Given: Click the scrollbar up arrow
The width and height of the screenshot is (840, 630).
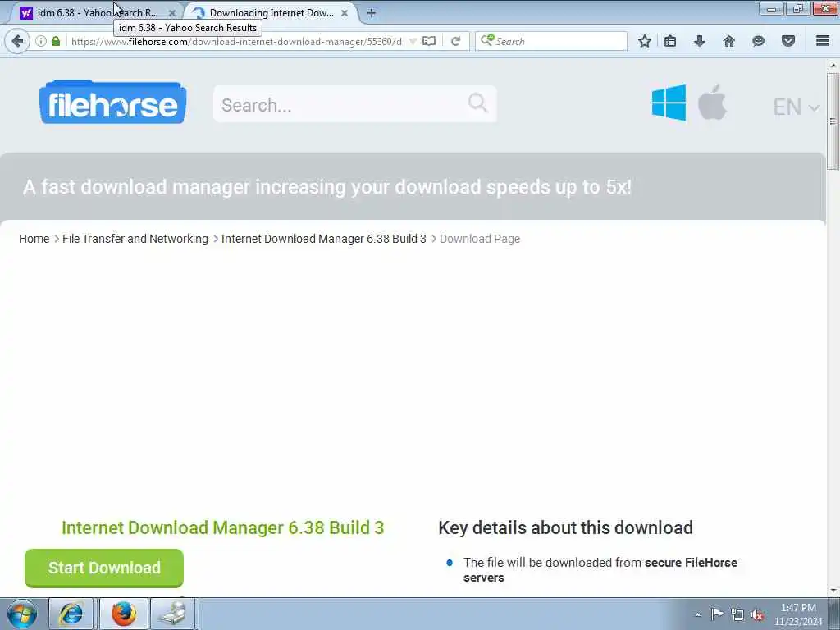Looking at the screenshot, I should click(x=833, y=66).
